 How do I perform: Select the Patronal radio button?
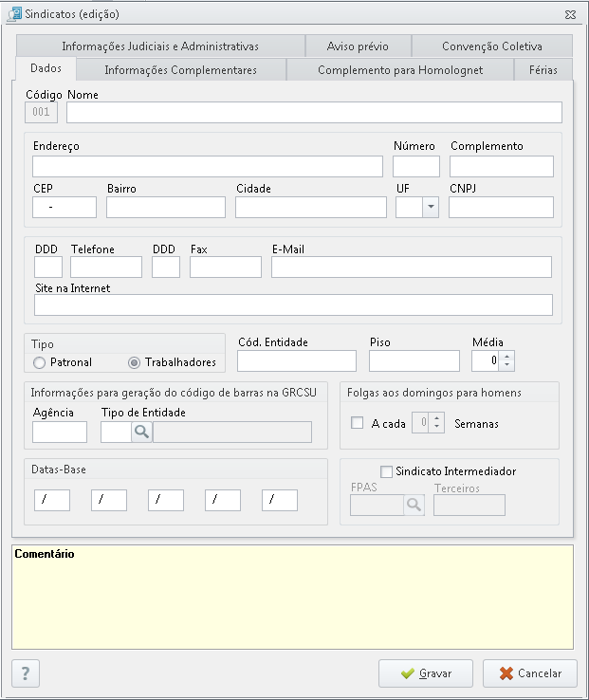(x=39, y=362)
